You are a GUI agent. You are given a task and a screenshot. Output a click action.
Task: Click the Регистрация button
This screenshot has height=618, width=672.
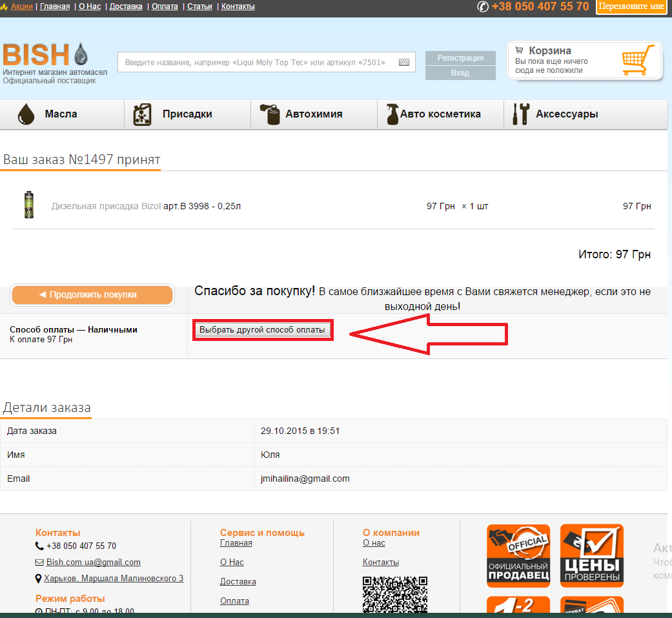pyautogui.click(x=460, y=58)
